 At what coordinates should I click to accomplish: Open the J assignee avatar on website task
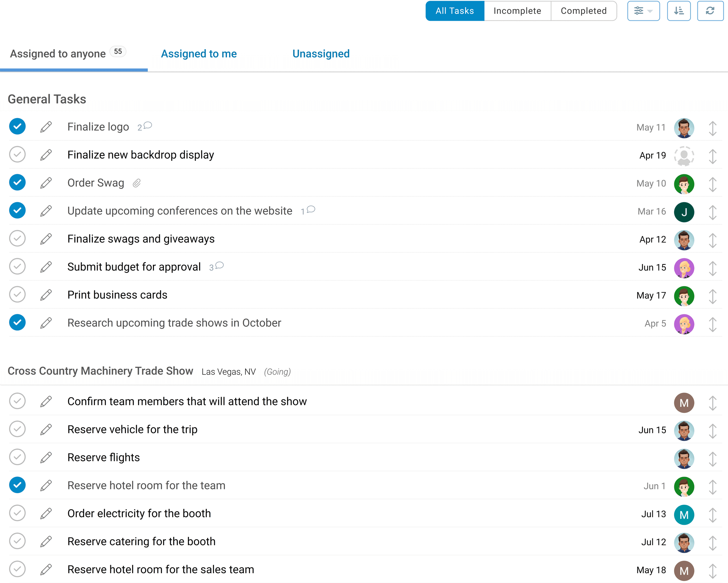[684, 212]
